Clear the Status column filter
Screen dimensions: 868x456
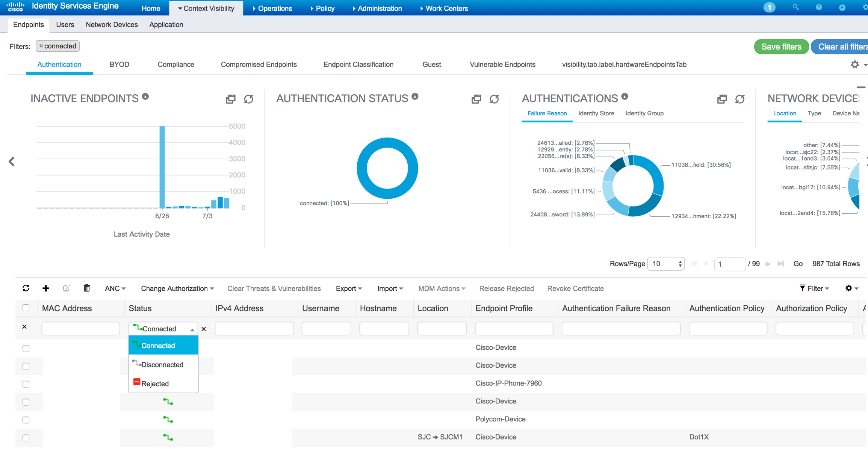pos(204,329)
